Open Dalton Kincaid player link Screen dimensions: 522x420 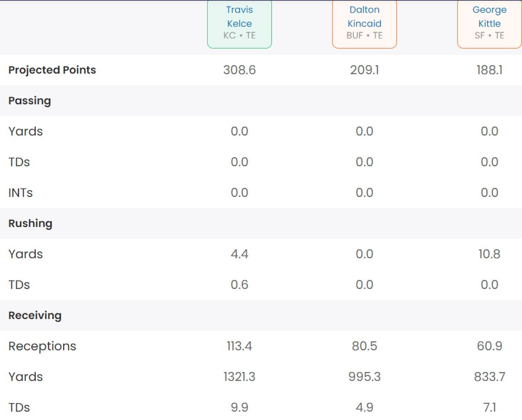[364, 17]
